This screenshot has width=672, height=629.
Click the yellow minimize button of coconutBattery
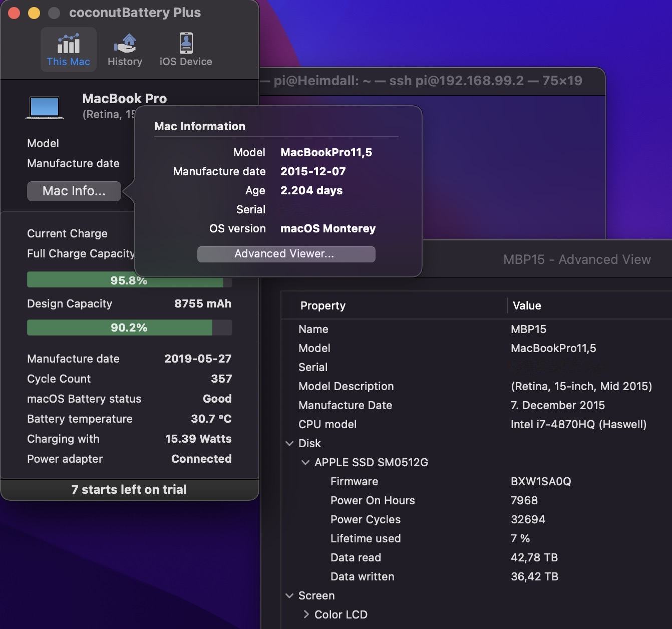[34, 13]
